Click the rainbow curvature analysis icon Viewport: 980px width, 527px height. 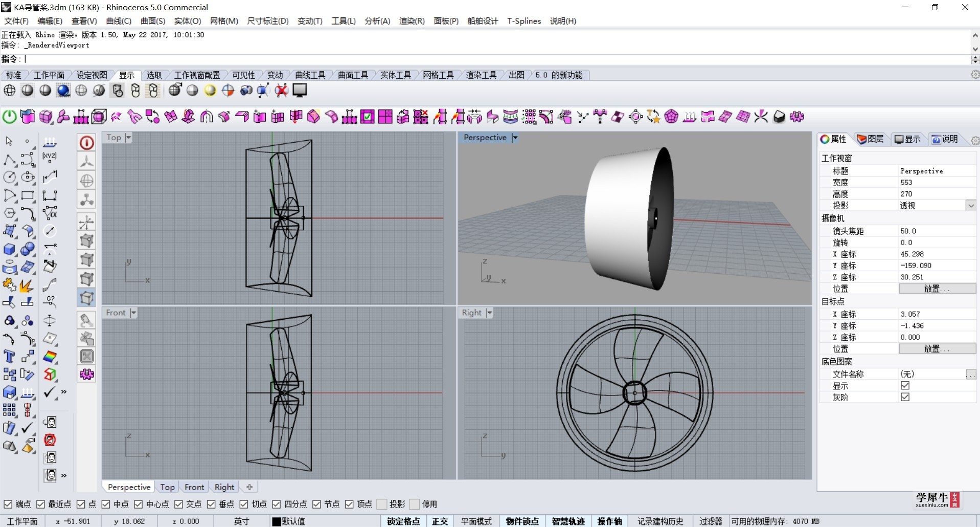pos(50,356)
